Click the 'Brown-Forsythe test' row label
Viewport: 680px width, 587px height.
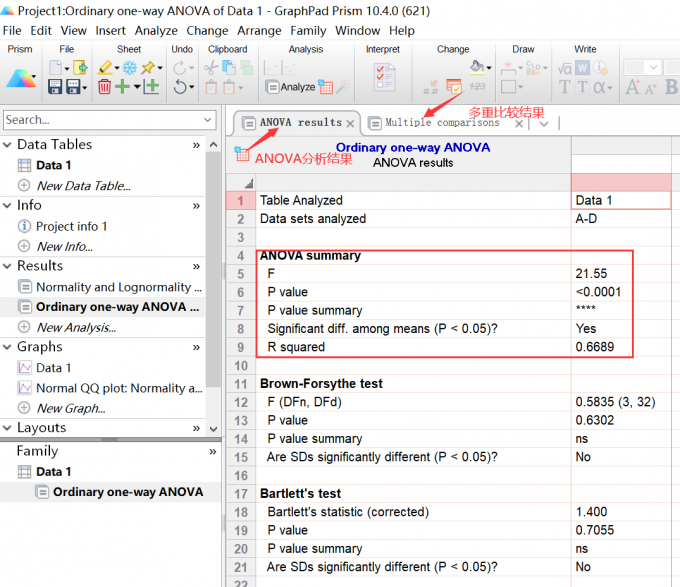point(321,384)
